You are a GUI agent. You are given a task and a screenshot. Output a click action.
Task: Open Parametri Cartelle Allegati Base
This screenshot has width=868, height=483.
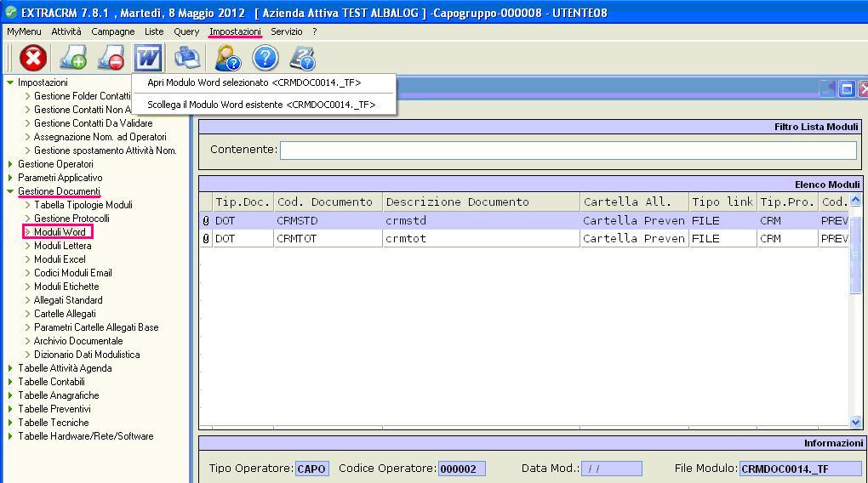[x=96, y=327]
